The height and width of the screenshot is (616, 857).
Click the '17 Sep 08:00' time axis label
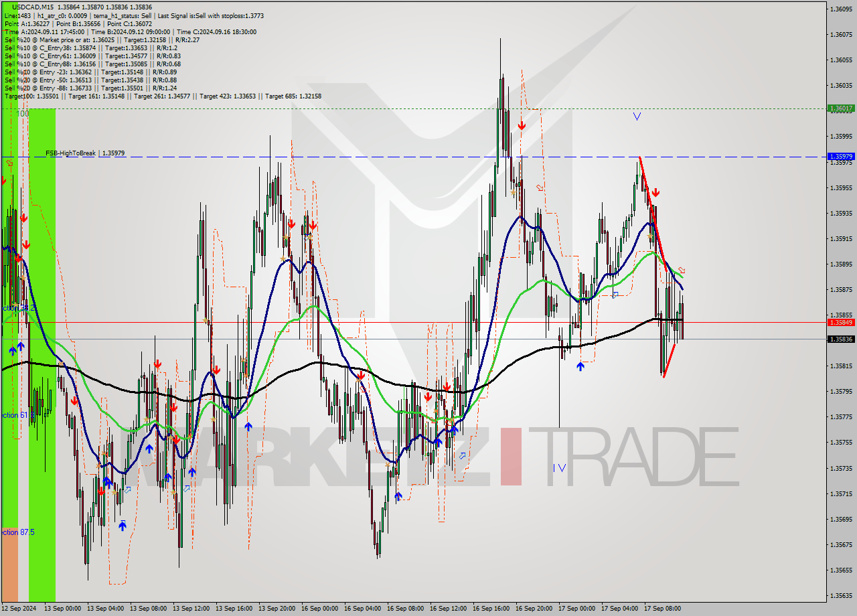coord(662,609)
